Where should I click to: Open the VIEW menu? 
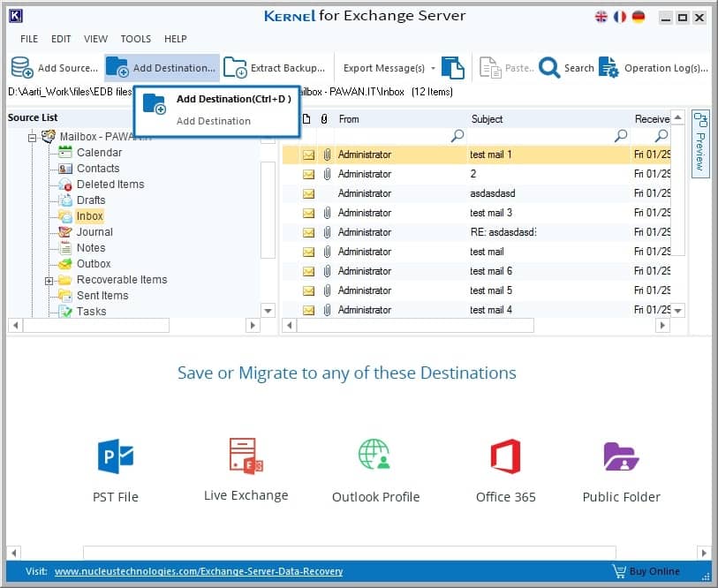tap(95, 39)
